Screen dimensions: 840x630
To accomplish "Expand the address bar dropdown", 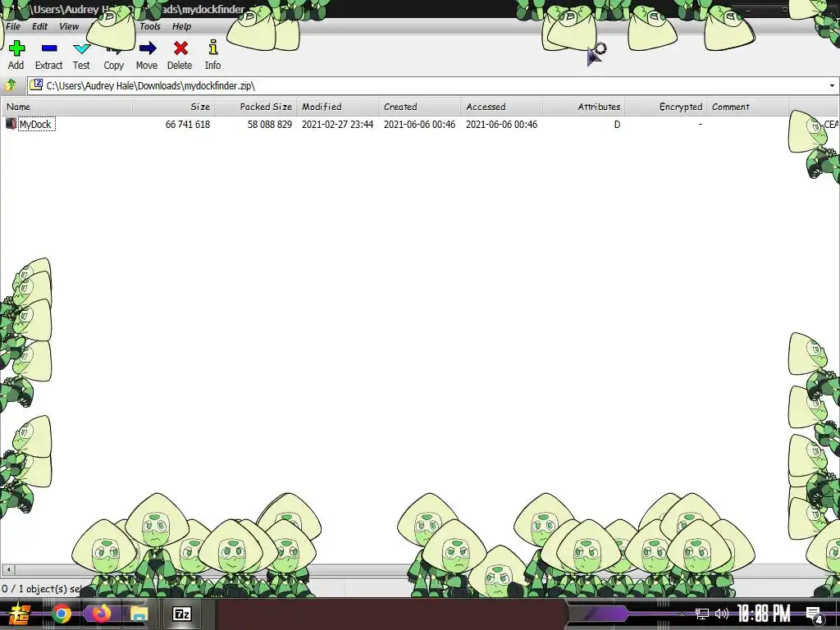I will (x=832, y=85).
